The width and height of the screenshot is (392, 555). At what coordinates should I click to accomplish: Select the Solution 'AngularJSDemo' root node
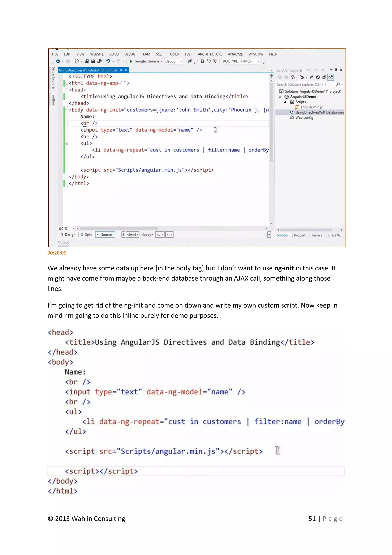pyautogui.click(x=310, y=92)
